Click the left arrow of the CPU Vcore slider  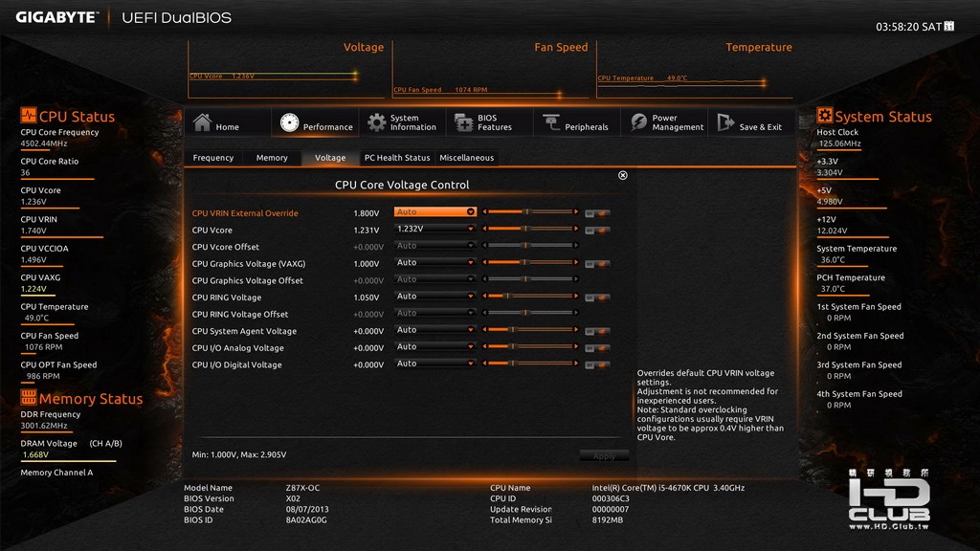coord(484,229)
